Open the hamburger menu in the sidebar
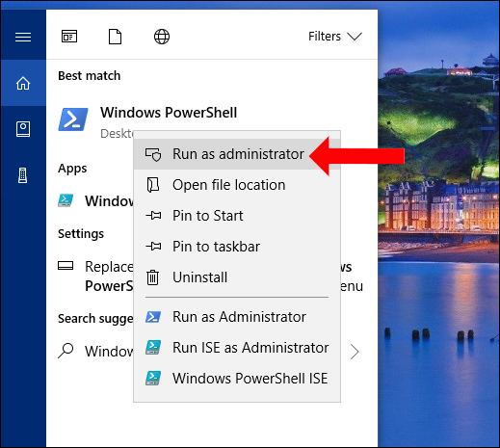This screenshot has height=448, width=500. (x=23, y=37)
